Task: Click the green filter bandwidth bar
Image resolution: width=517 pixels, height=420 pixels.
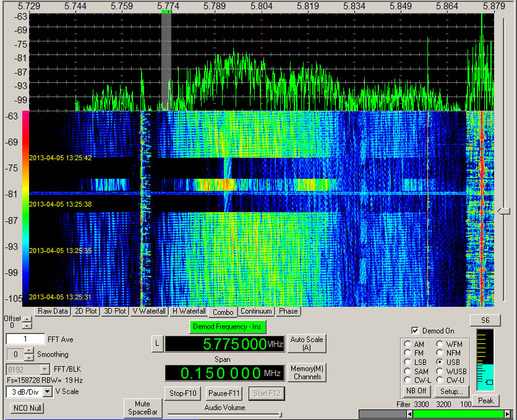Action: pos(459,414)
